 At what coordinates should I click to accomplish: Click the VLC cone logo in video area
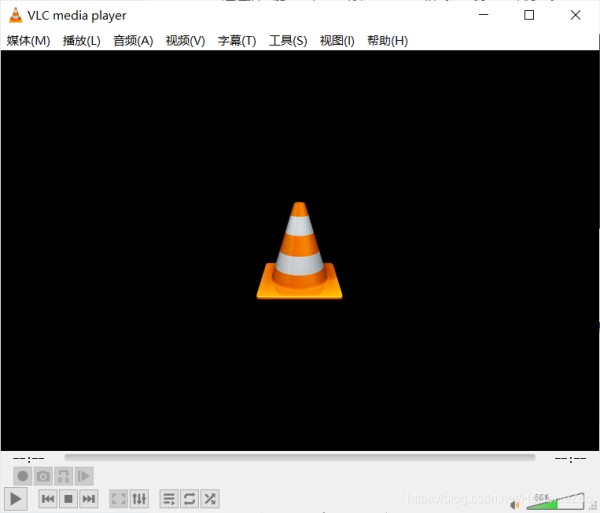click(299, 251)
